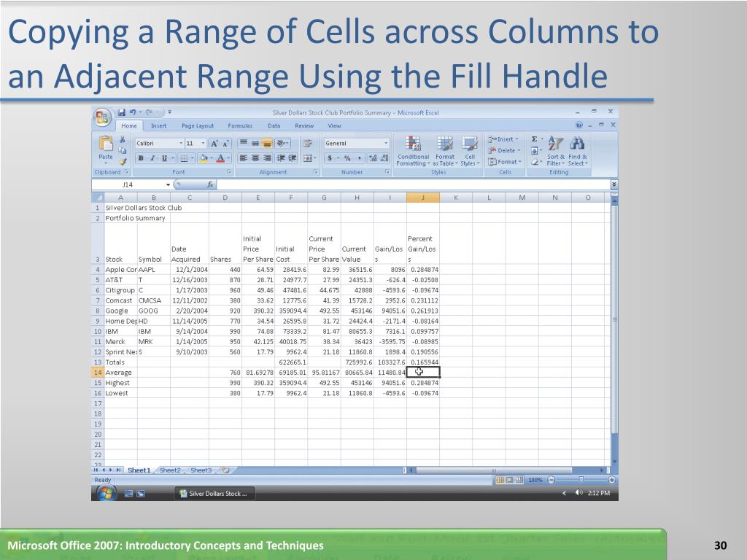Open the Windows Start orb
Screen dimensions: 747x560
pyautogui.click(x=107, y=494)
